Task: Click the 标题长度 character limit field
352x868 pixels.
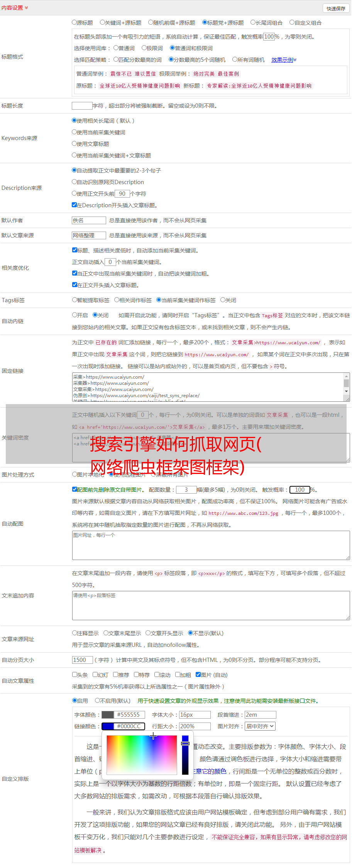Action: (82, 106)
